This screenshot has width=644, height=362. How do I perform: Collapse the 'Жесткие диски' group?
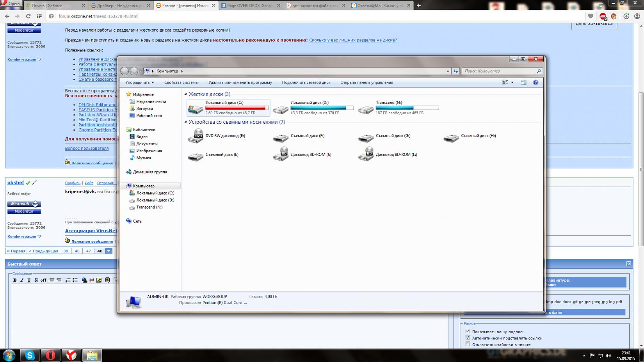point(186,94)
